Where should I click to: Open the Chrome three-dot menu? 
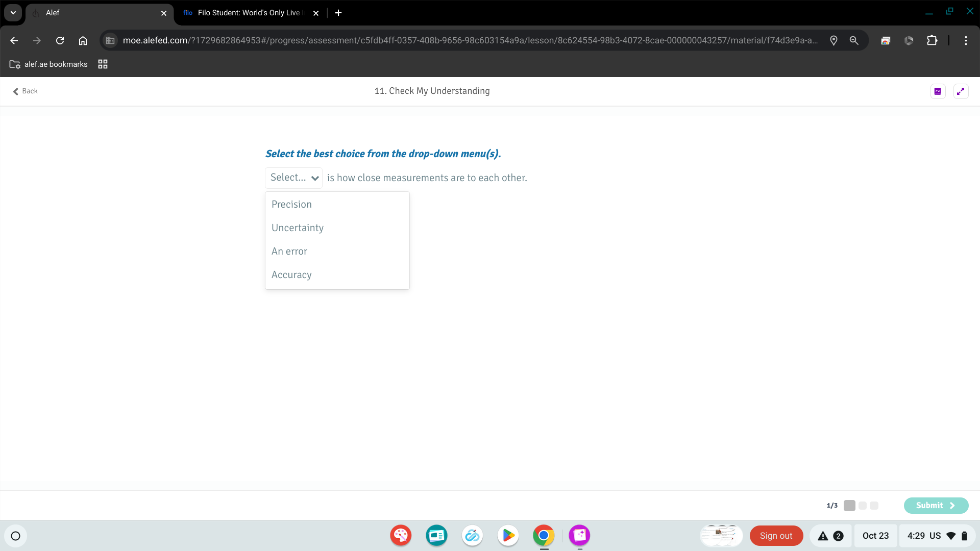pos(966,41)
